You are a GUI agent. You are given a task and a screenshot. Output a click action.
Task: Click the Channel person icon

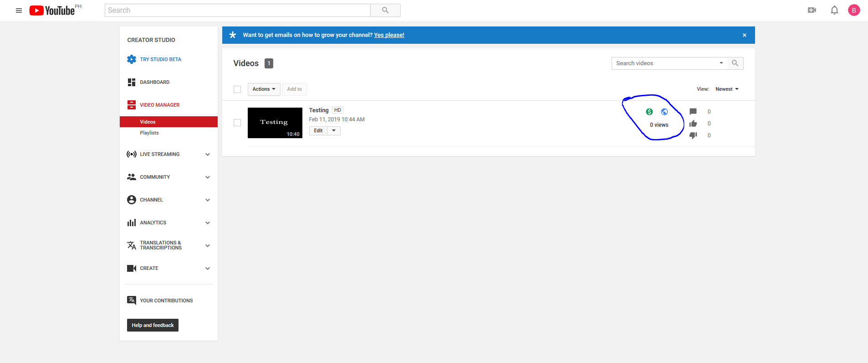pyautogui.click(x=132, y=200)
